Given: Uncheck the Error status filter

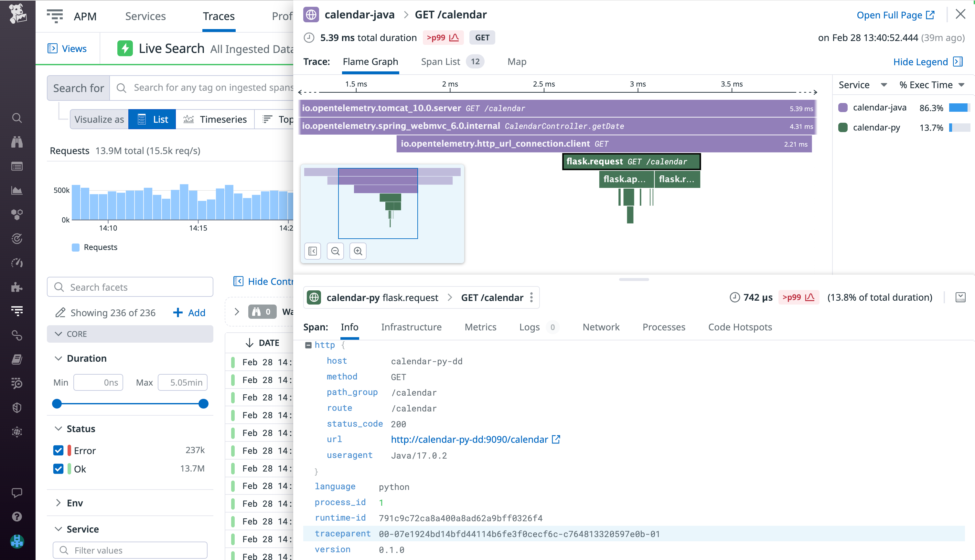Looking at the screenshot, I should pyautogui.click(x=58, y=450).
